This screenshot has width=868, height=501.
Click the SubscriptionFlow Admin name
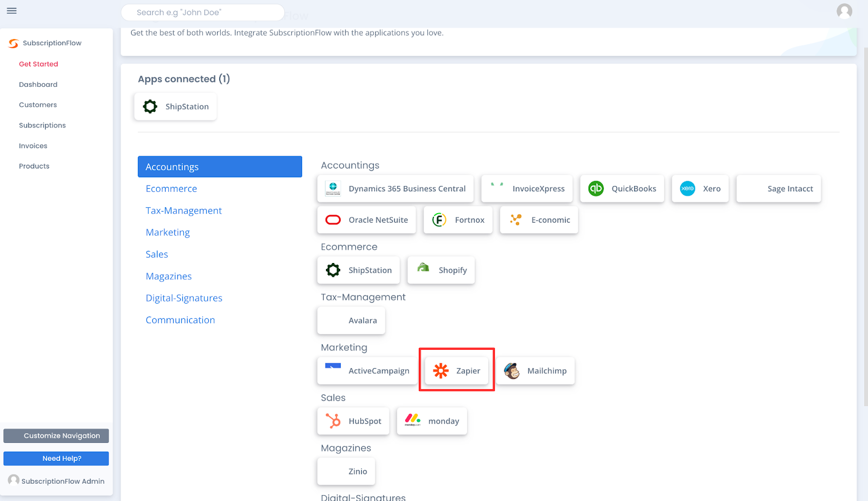63,481
